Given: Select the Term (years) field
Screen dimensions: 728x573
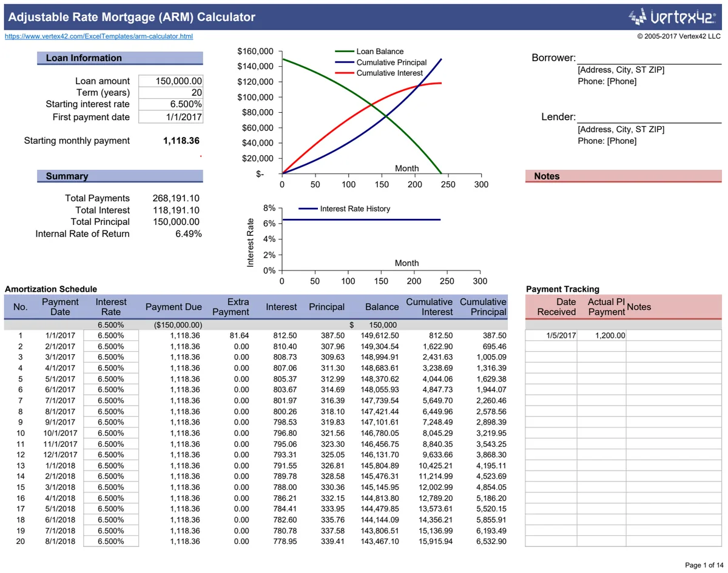Looking at the screenshot, I should tap(170, 93).
